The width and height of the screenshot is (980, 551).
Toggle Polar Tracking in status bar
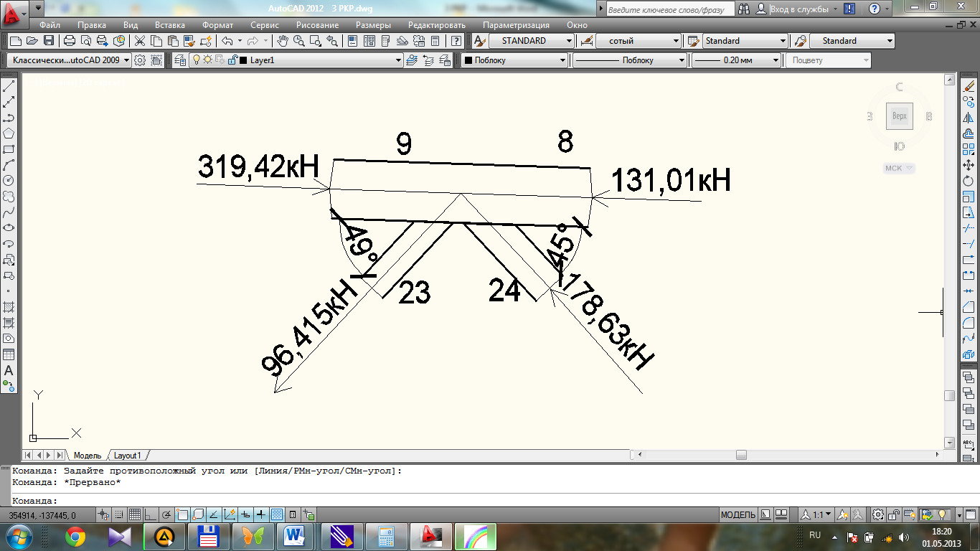coord(166,514)
